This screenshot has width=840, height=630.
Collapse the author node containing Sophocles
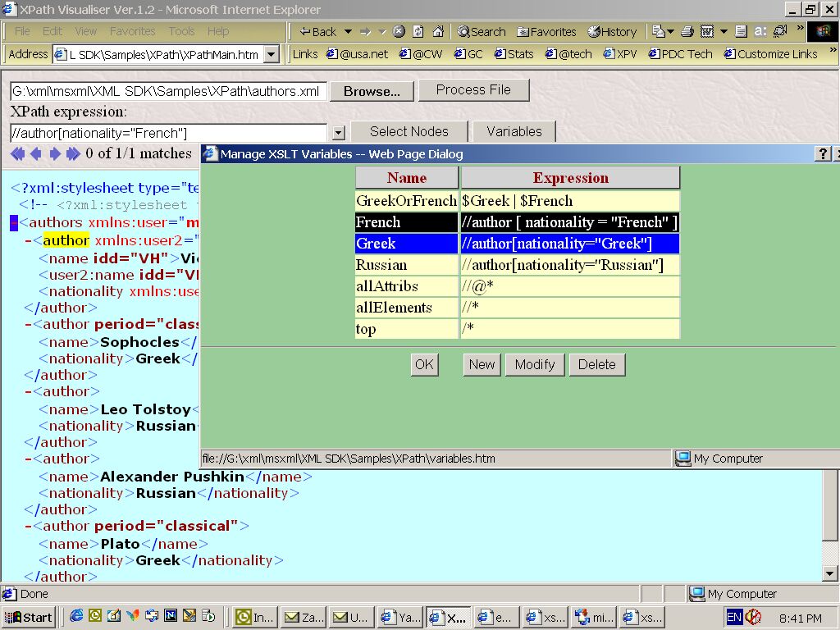28,325
